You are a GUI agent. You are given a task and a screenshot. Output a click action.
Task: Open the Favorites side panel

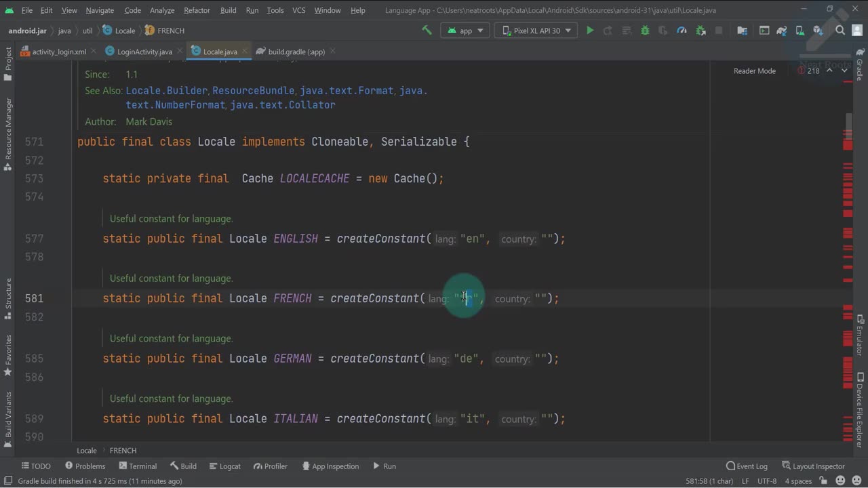click(8, 355)
